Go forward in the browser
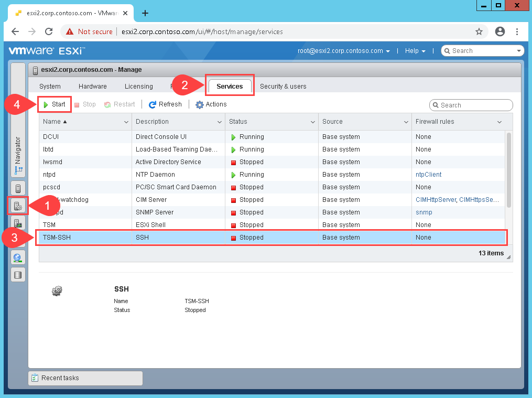Screen dimensions: 532x398 pyautogui.click(x=32, y=31)
